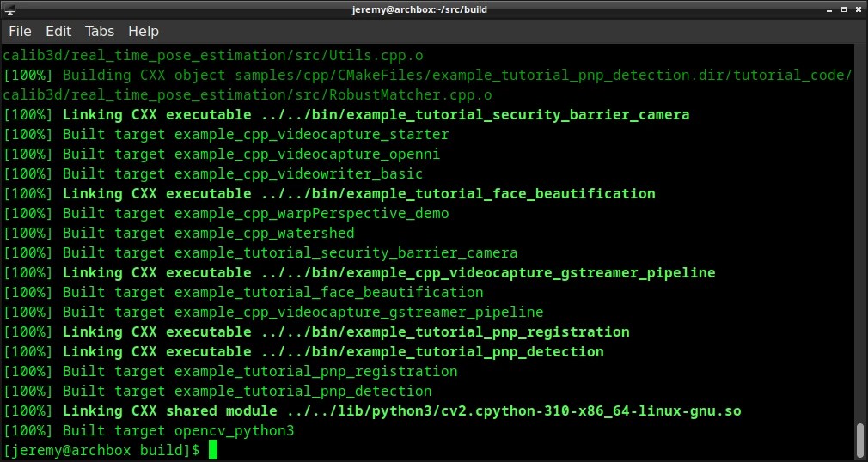Click 'Built target example_tutorial_pnp_registration' line

point(230,371)
